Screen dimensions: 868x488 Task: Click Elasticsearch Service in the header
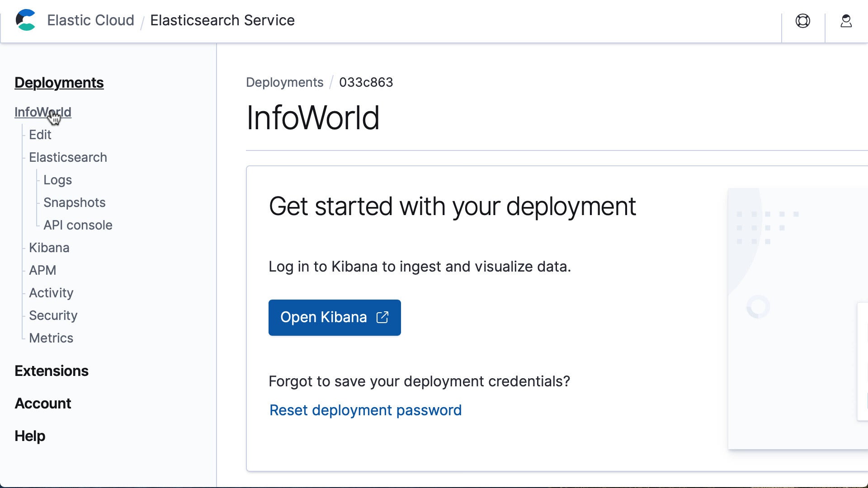point(222,20)
